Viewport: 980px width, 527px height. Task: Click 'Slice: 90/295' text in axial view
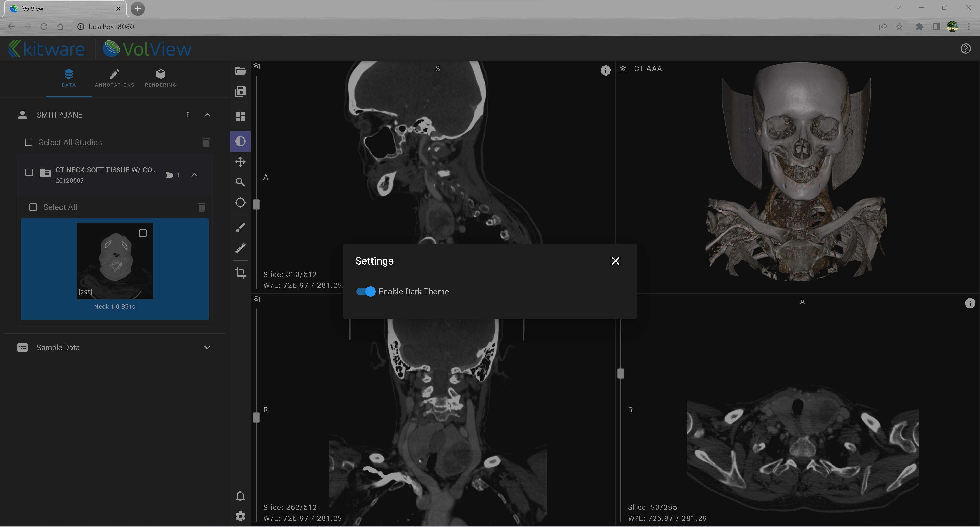pos(652,507)
